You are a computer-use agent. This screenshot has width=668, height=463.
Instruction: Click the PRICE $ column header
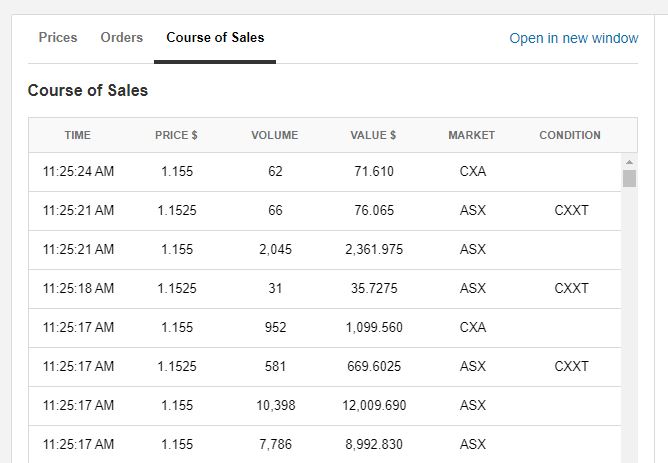point(176,135)
